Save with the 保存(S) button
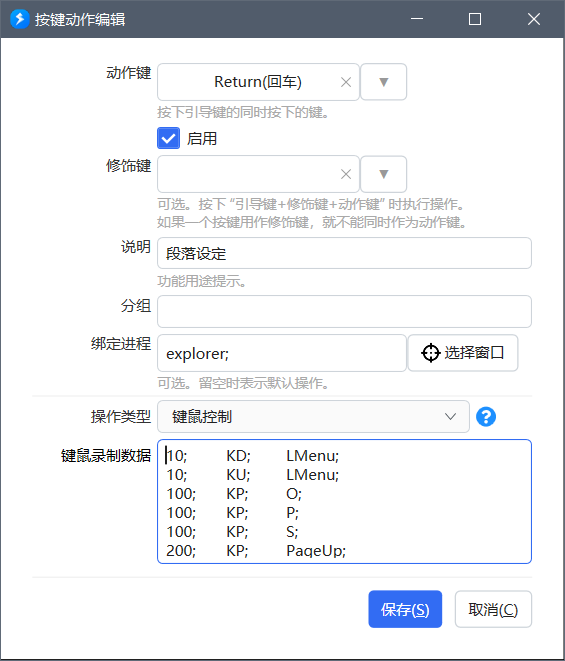This screenshot has height=661, width=565. [x=405, y=609]
